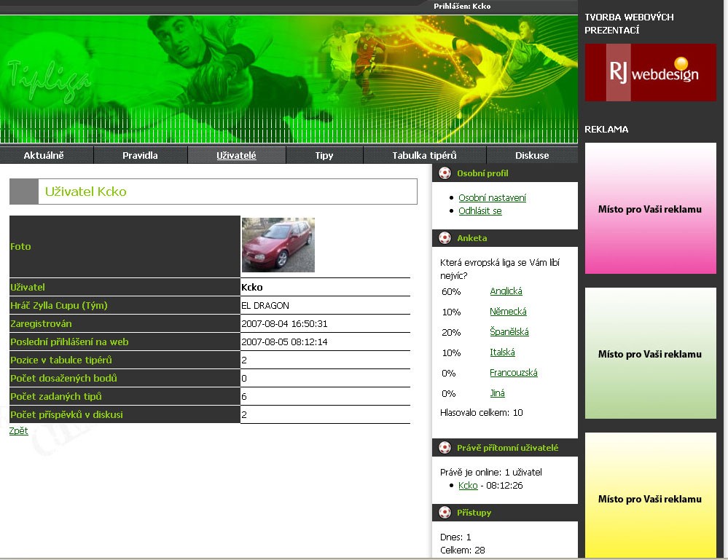Vote for Španělská in the poll
The height and width of the screenshot is (560, 728).
(x=509, y=332)
